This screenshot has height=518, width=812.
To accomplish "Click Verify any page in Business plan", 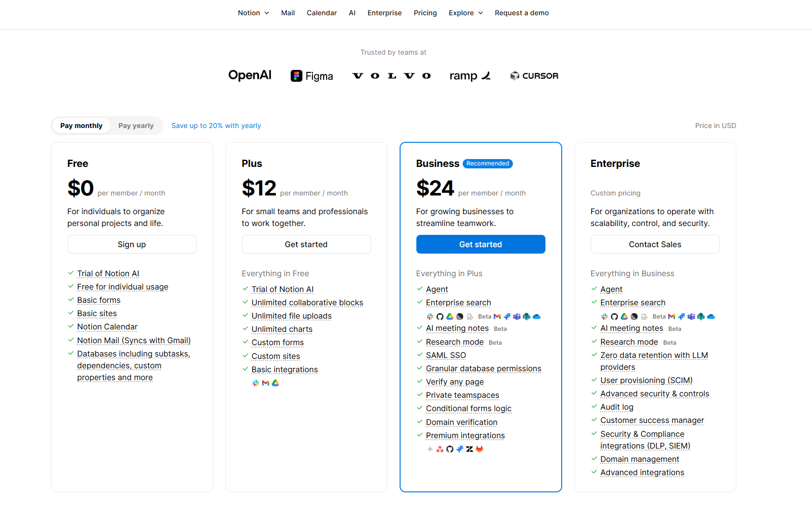I will 455,382.
